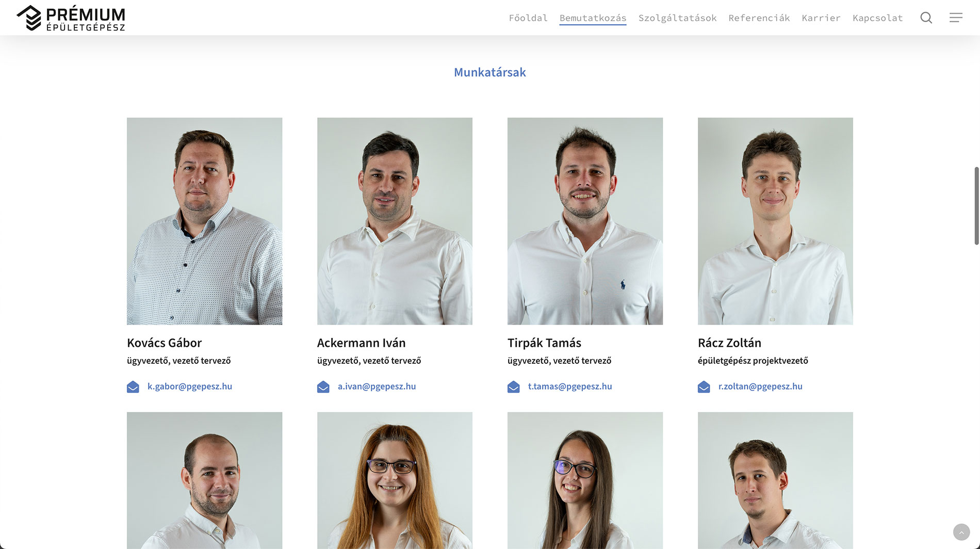
Task: Visit the Karrier page
Action: [821, 18]
